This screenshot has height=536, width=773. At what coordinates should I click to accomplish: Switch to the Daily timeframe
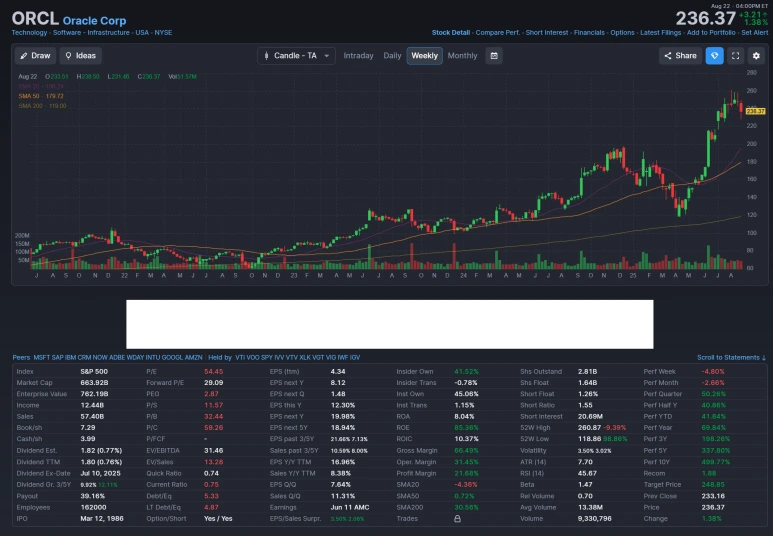click(392, 56)
